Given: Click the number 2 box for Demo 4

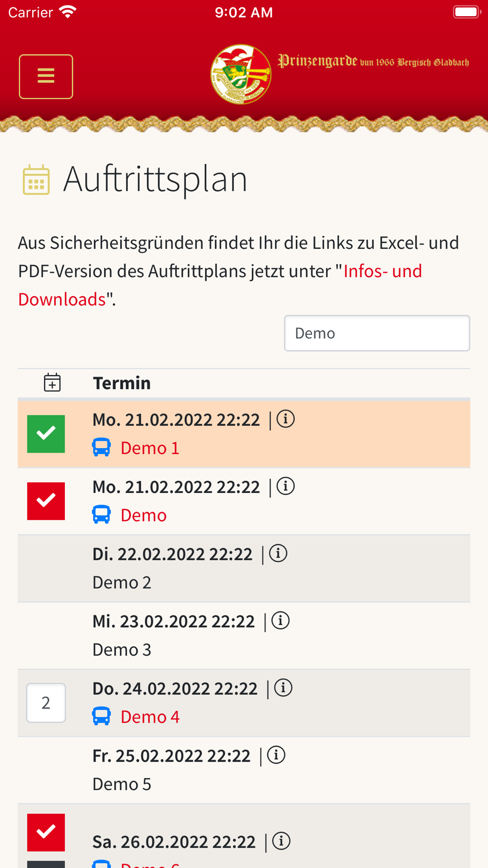Looking at the screenshot, I should tap(46, 703).
